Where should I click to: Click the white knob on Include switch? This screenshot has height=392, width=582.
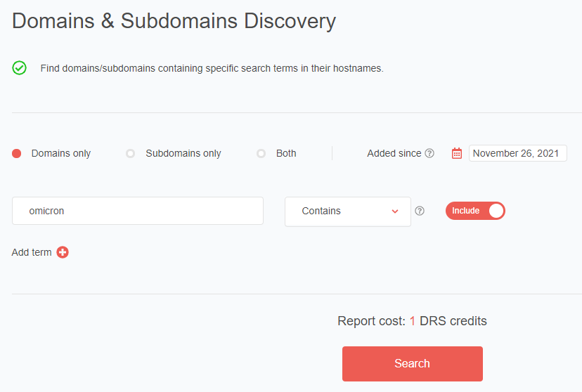pyautogui.click(x=496, y=211)
